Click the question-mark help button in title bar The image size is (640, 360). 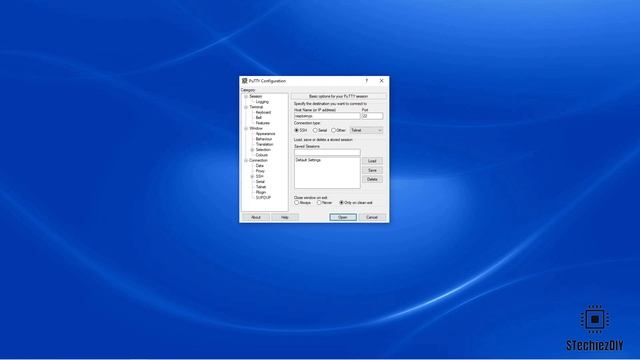(x=367, y=81)
